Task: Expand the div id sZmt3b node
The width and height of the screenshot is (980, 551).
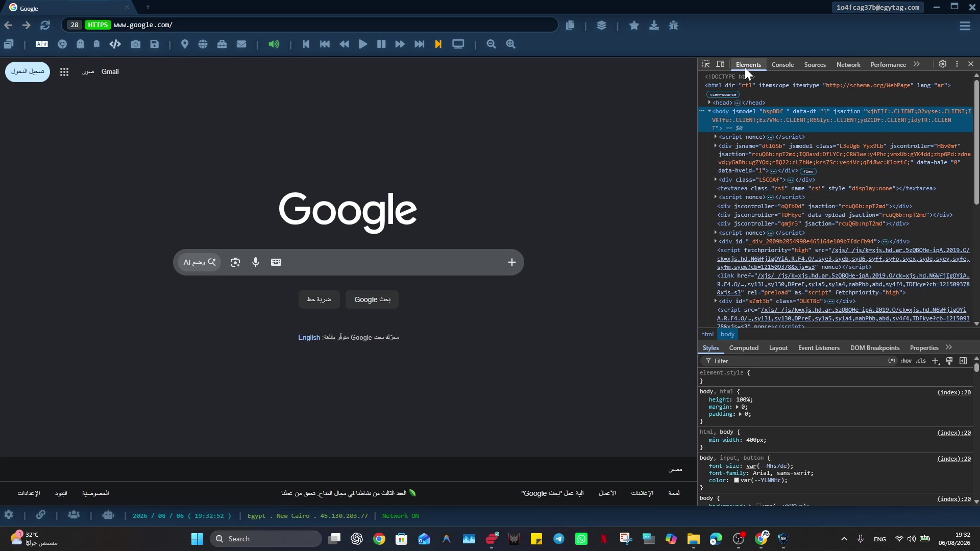Action: point(716,301)
